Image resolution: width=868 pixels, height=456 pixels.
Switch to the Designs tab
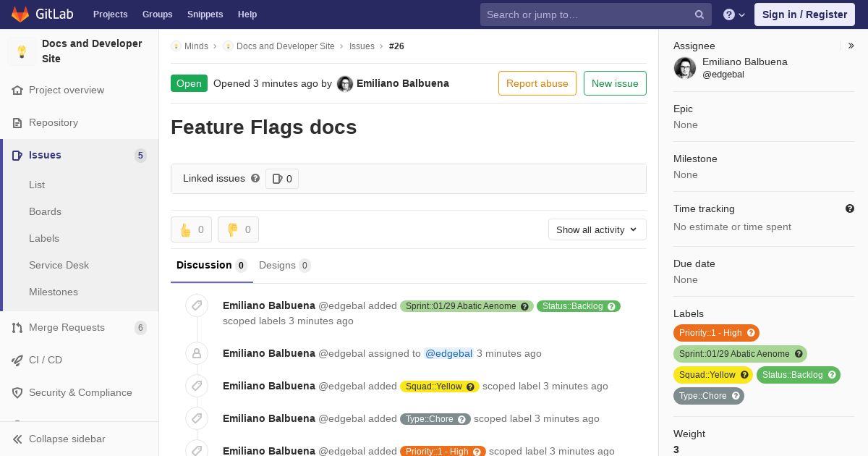pos(285,265)
